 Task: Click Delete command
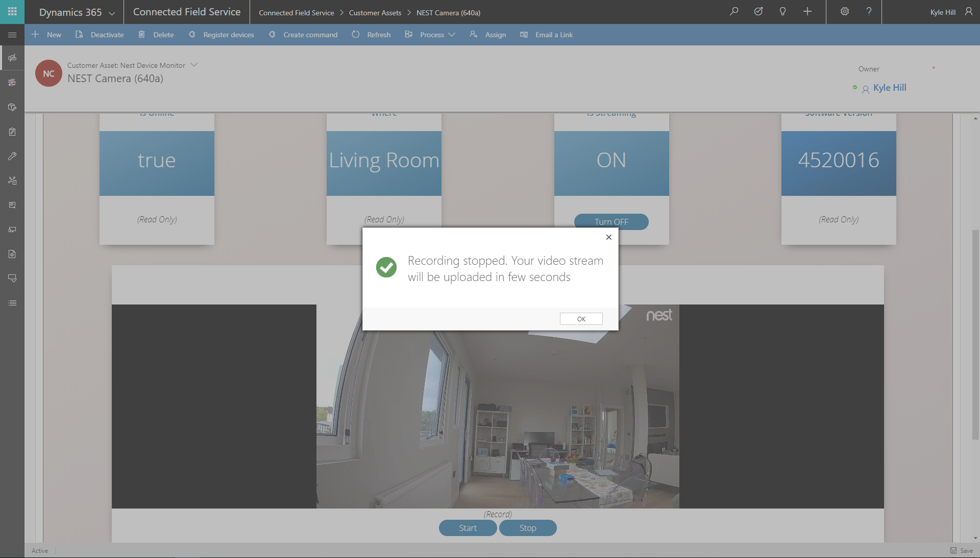156,35
